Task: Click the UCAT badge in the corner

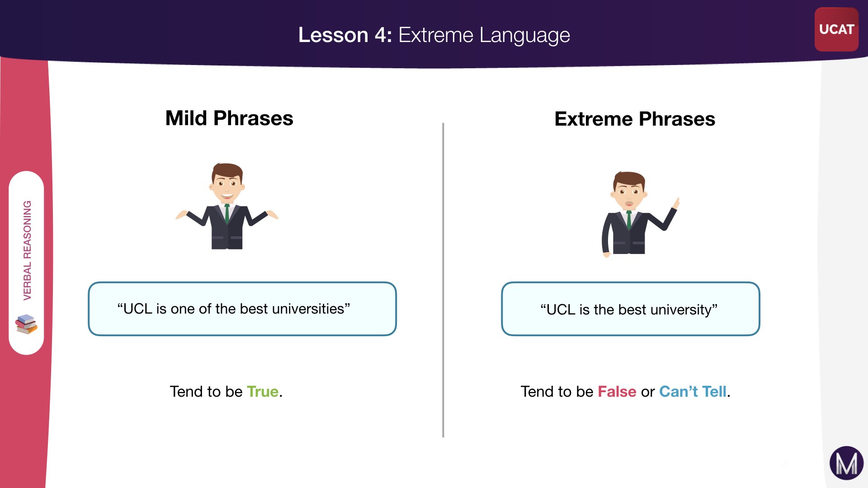Action: (x=836, y=29)
